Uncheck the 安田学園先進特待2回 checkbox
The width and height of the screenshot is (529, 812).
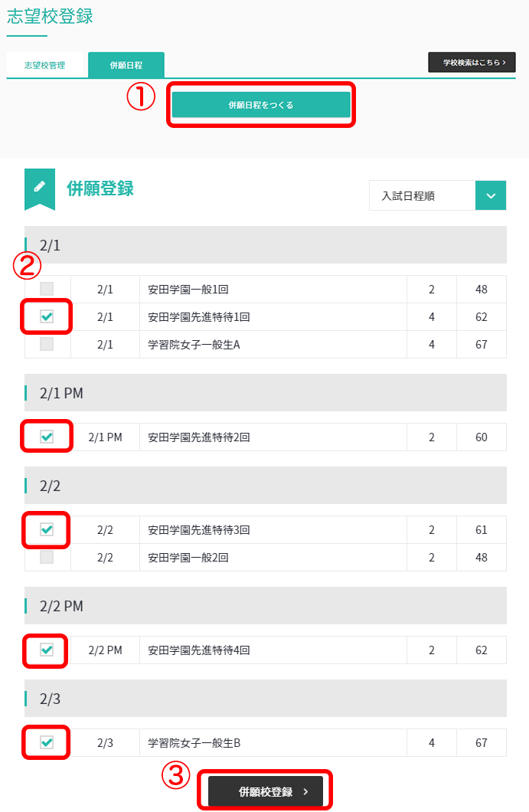point(47,437)
